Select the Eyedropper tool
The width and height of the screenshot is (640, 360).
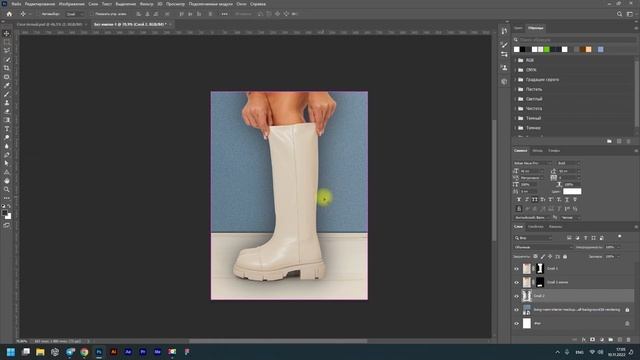[x=7, y=85]
